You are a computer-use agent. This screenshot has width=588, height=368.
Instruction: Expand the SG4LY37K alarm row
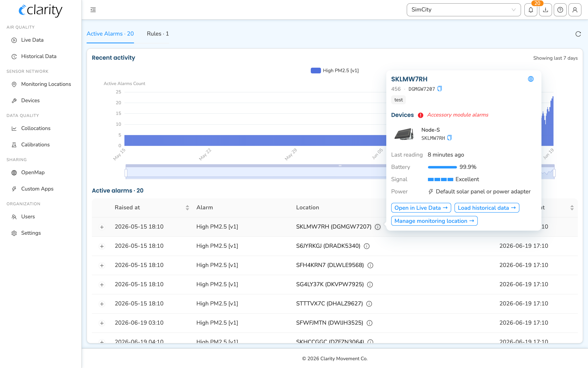pos(102,285)
